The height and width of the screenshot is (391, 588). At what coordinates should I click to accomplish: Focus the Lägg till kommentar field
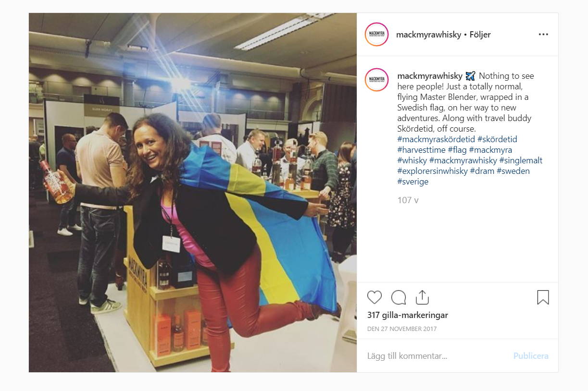pos(435,356)
